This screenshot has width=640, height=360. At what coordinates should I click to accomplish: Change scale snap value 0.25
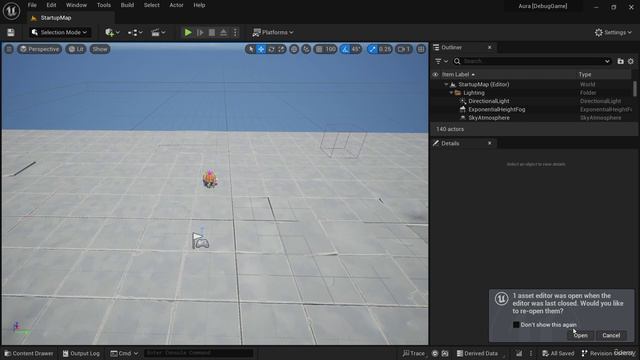pyautogui.click(x=385, y=49)
